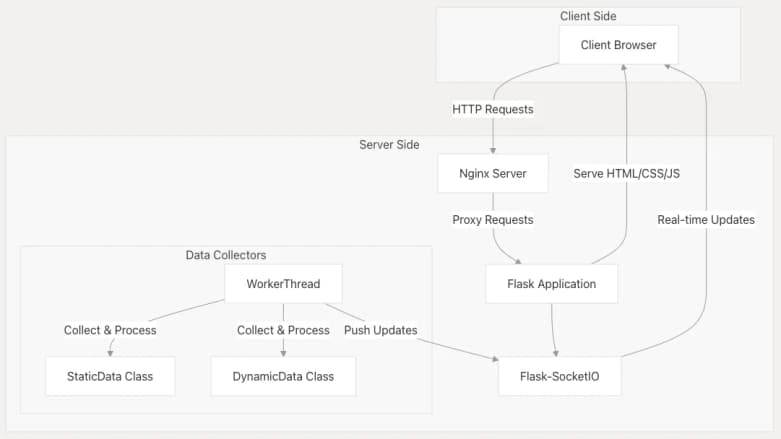
Task: Select the Client Side group title
Action: (588, 16)
